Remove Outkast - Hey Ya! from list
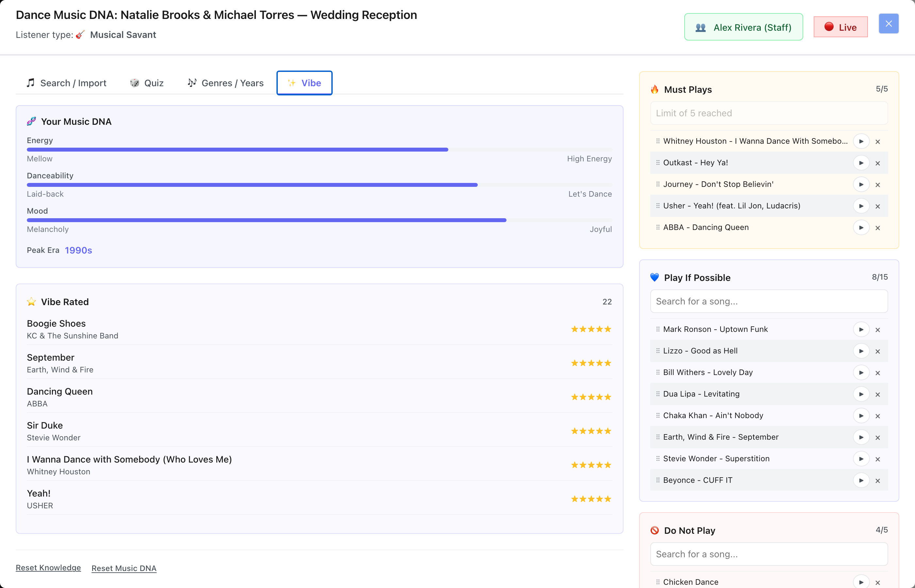The height and width of the screenshot is (588, 915). tap(877, 163)
